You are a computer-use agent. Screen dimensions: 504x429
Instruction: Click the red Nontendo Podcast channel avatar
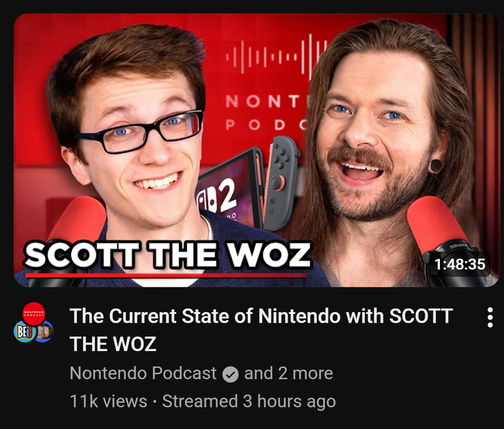[x=34, y=313]
